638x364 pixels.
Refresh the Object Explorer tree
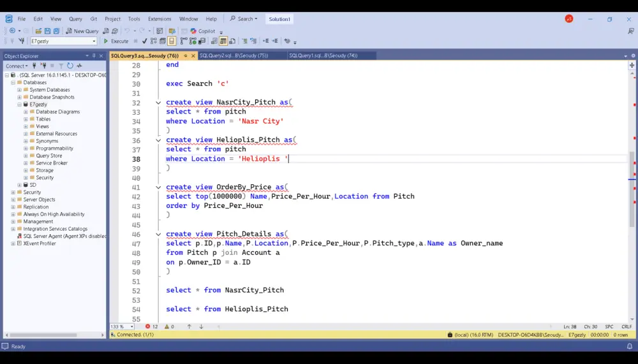coord(70,66)
